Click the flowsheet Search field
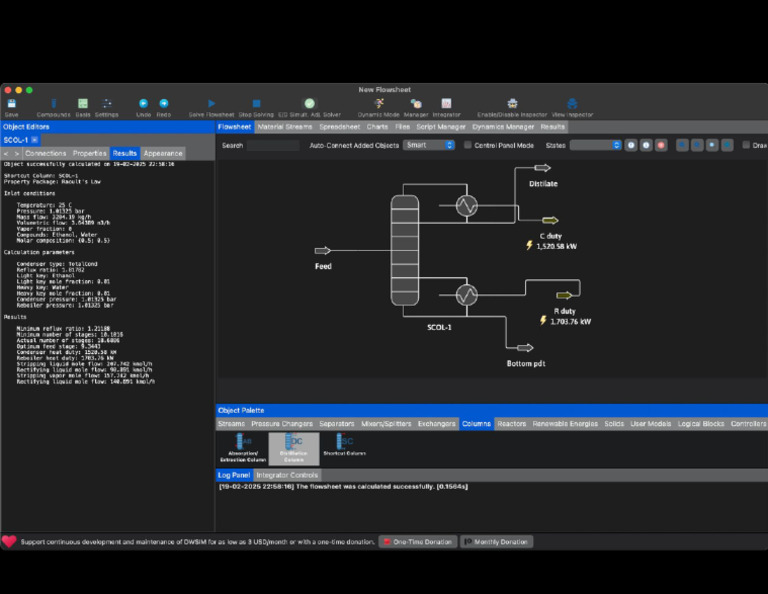 click(273, 145)
